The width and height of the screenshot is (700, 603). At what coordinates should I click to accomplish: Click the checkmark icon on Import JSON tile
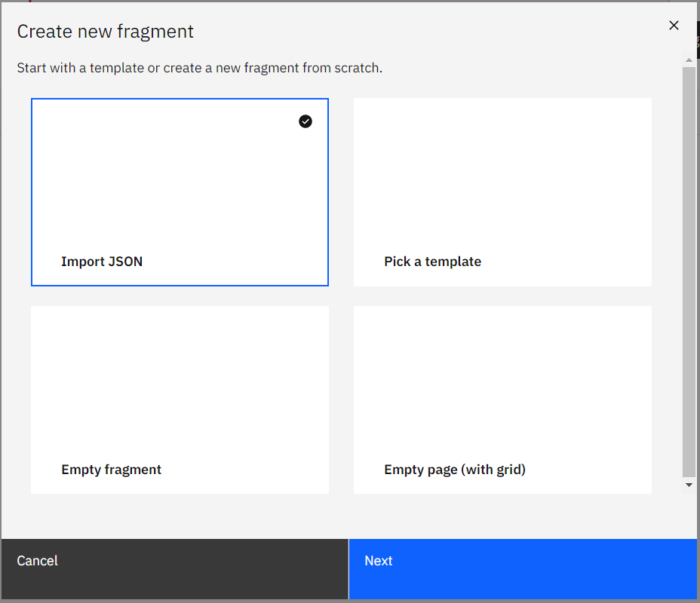305,121
